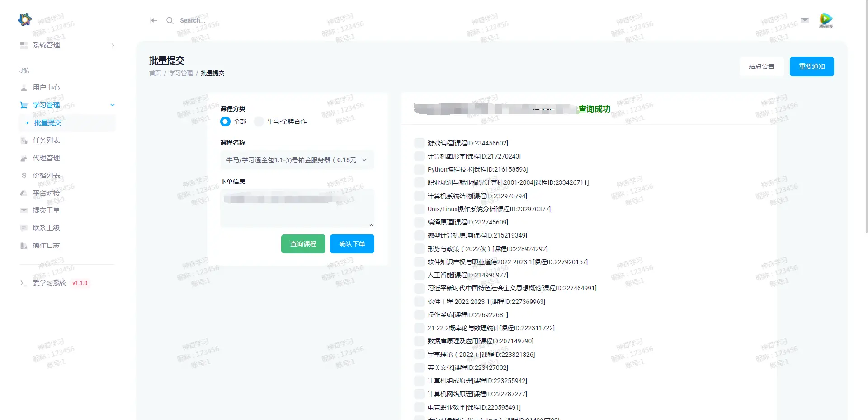This screenshot has width=868, height=420.
Task: Click inside the 下单信息 text area
Action: pyautogui.click(x=297, y=208)
